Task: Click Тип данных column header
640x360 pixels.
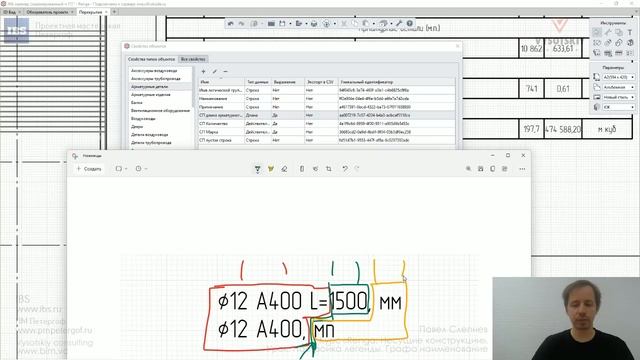Action: tap(258, 82)
